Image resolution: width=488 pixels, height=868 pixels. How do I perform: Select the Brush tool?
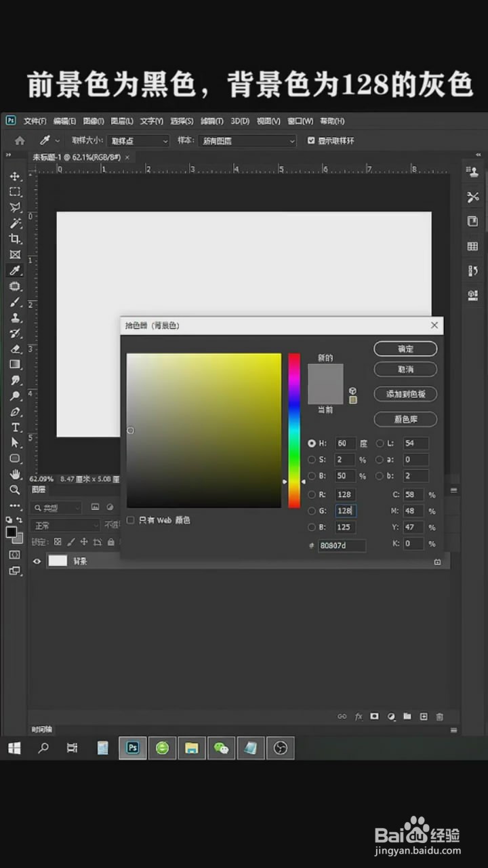[x=15, y=302]
